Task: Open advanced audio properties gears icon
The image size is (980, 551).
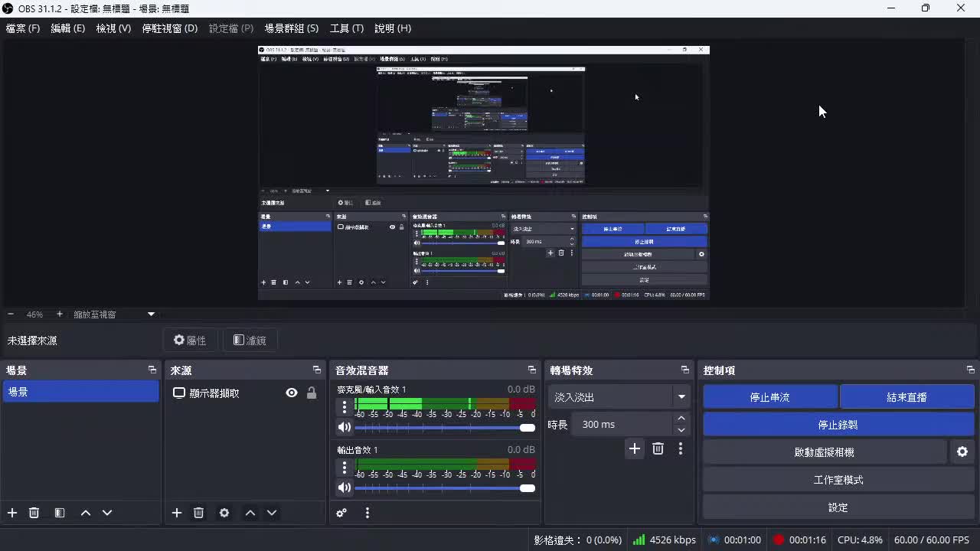Action: (341, 513)
